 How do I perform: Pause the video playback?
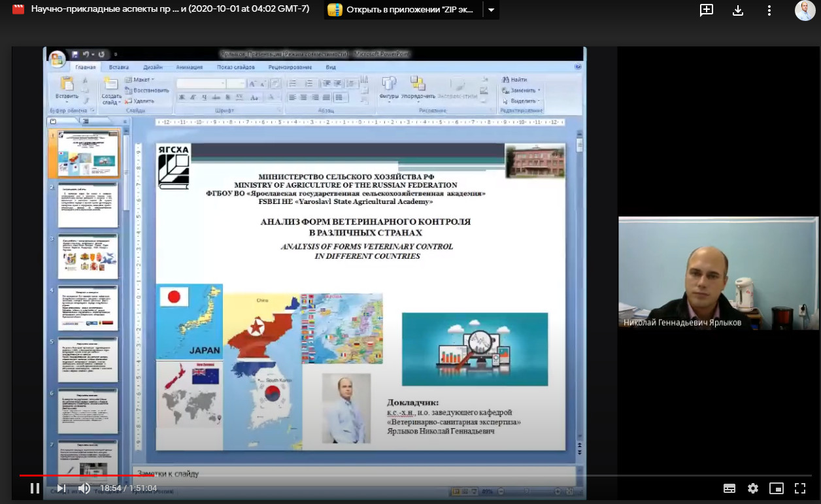[x=35, y=488]
